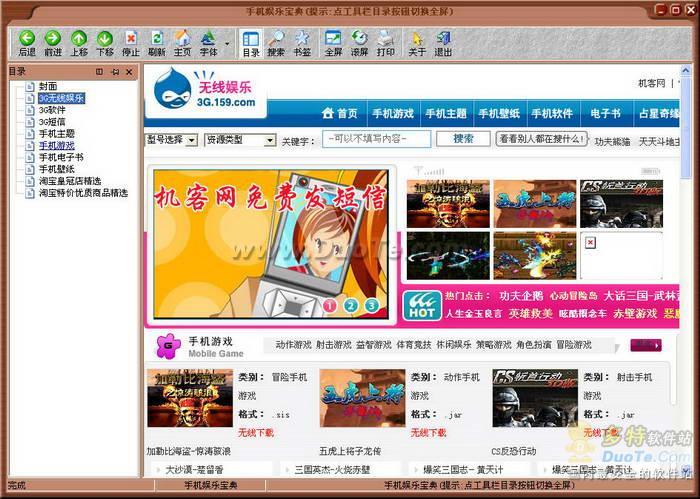Open the 手机壁纸 navigation tab
The image size is (700, 499).
[x=499, y=113]
